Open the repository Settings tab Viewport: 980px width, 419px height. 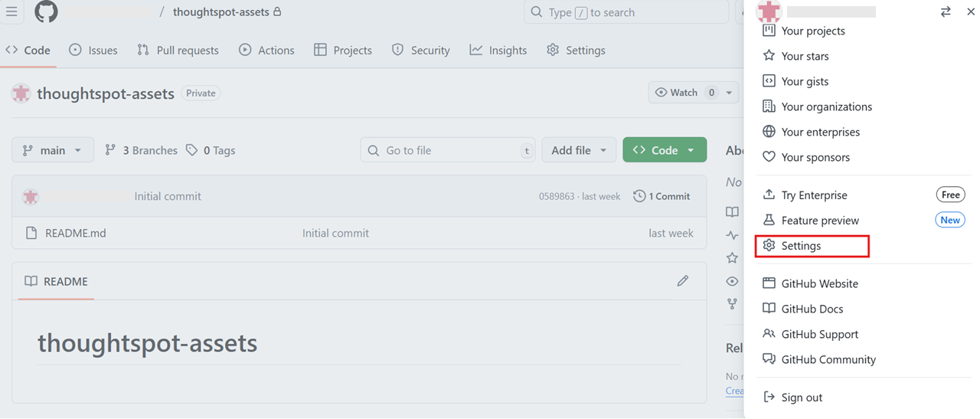576,50
